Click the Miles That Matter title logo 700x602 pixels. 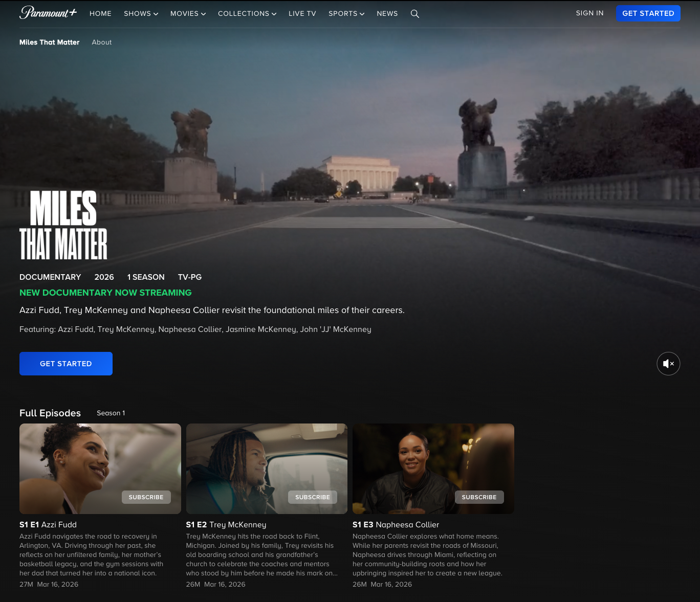click(63, 225)
